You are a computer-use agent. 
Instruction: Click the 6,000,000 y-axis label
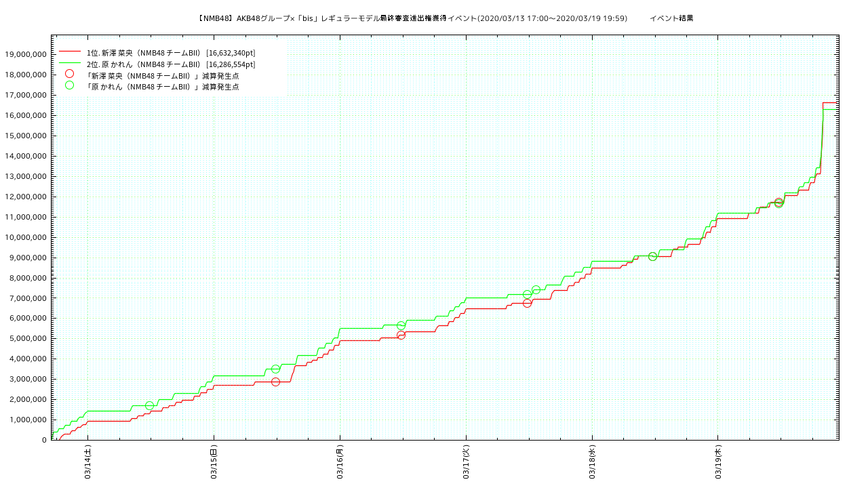(x=28, y=319)
